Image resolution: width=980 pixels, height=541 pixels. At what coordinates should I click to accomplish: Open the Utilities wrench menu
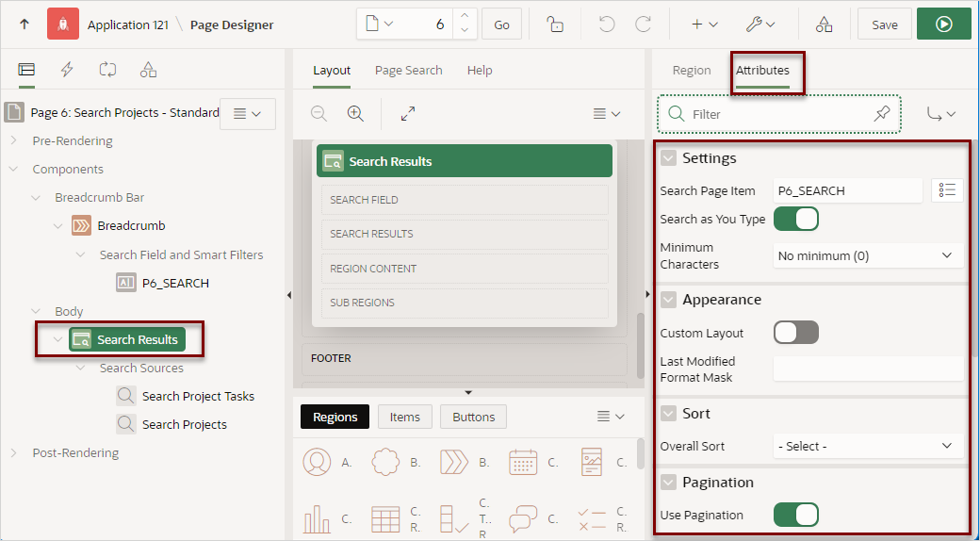[760, 25]
